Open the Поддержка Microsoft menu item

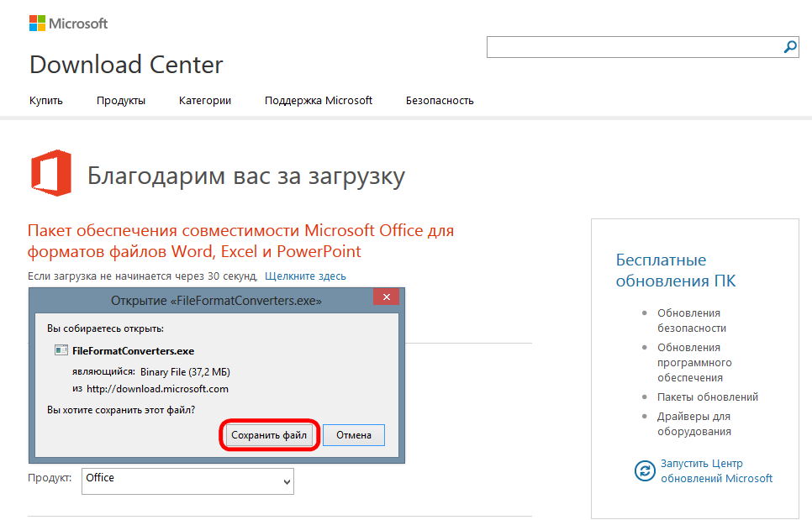[319, 100]
